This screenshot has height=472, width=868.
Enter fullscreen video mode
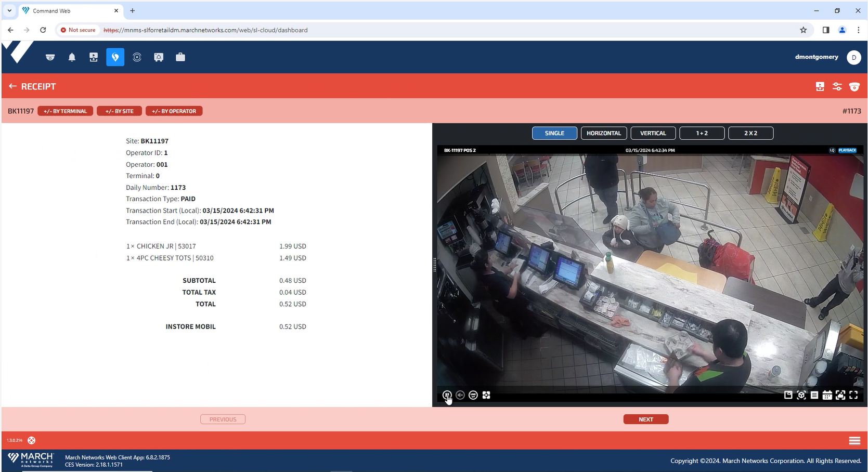coord(853,395)
